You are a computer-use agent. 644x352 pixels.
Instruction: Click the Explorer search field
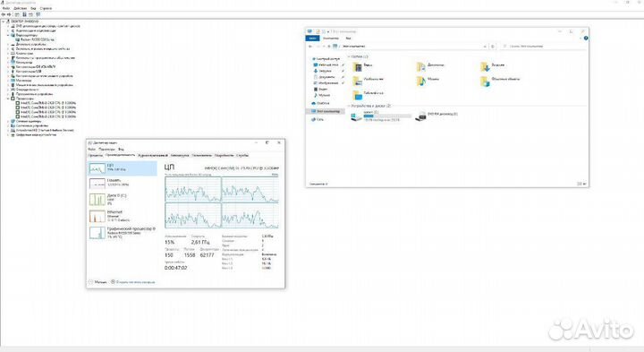tap(542, 47)
